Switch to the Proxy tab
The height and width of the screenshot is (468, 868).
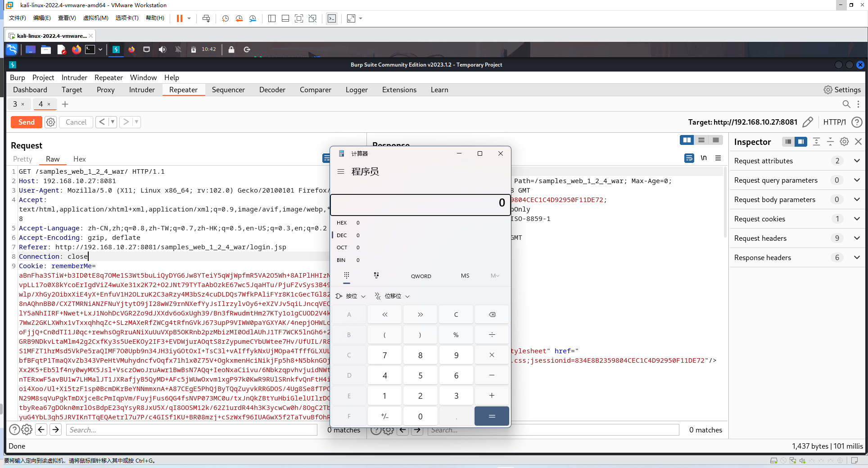click(x=106, y=90)
